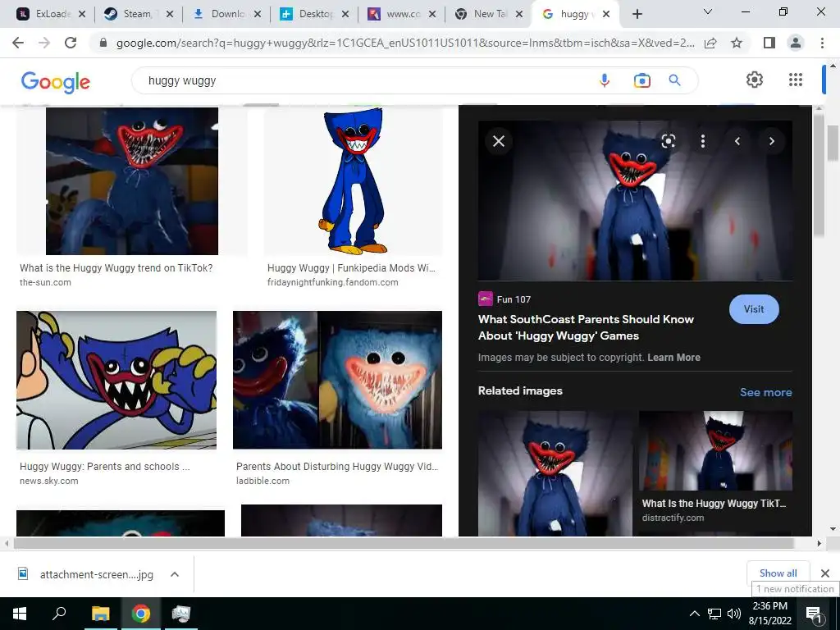This screenshot has width=840, height=630.
Task: Close the huggy wuggy tab
Action: 606,14
